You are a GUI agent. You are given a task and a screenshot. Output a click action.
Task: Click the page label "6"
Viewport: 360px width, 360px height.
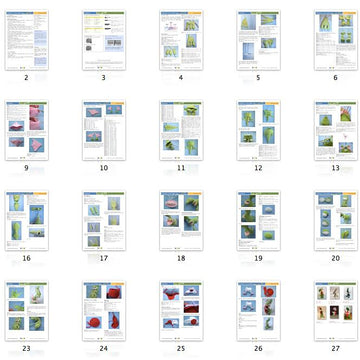[336, 78]
